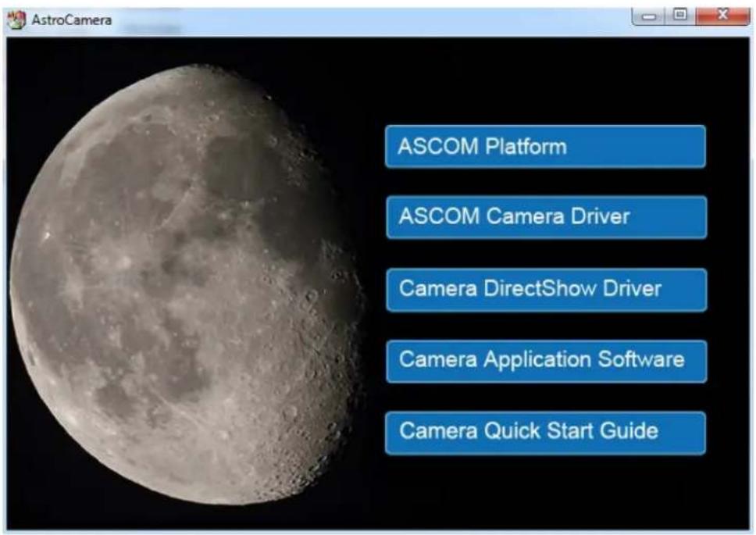The height and width of the screenshot is (535, 756).
Task: Open the ASCOM Platform installer
Action: point(545,147)
